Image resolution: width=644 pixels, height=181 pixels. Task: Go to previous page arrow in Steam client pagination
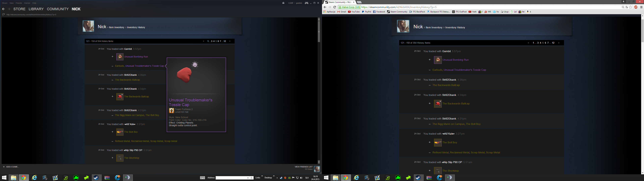[x=203, y=41]
